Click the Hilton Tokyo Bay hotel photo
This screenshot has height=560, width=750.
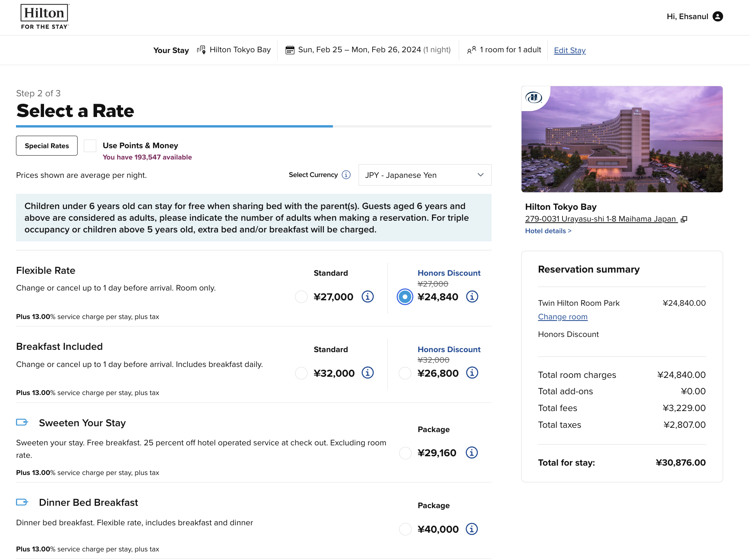[x=622, y=139]
